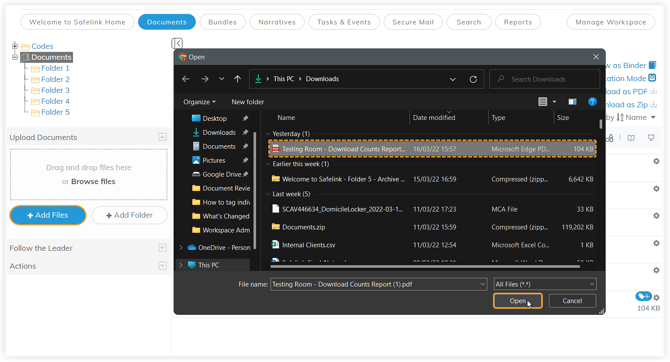Image resolution: width=670 pixels, height=362 pixels.
Task: Select Documents in the dialog navigation pane
Action: point(219,147)
